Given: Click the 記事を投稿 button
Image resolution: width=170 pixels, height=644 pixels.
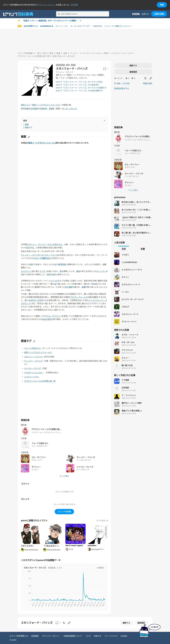Looking at the screenshot, I should (x=159, y=14).
